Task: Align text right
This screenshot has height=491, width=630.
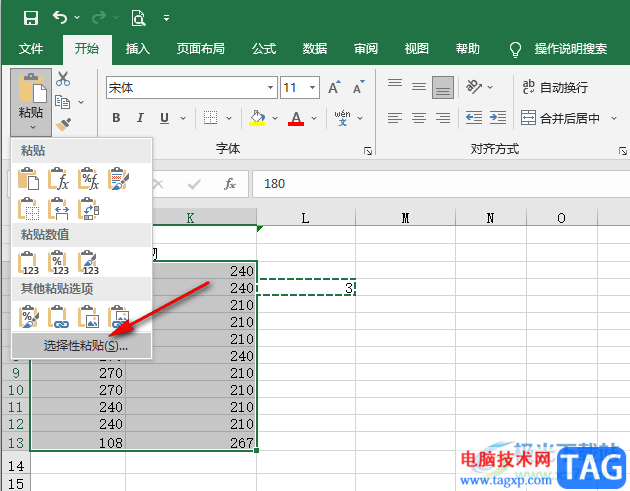Action: click(443, 118)
